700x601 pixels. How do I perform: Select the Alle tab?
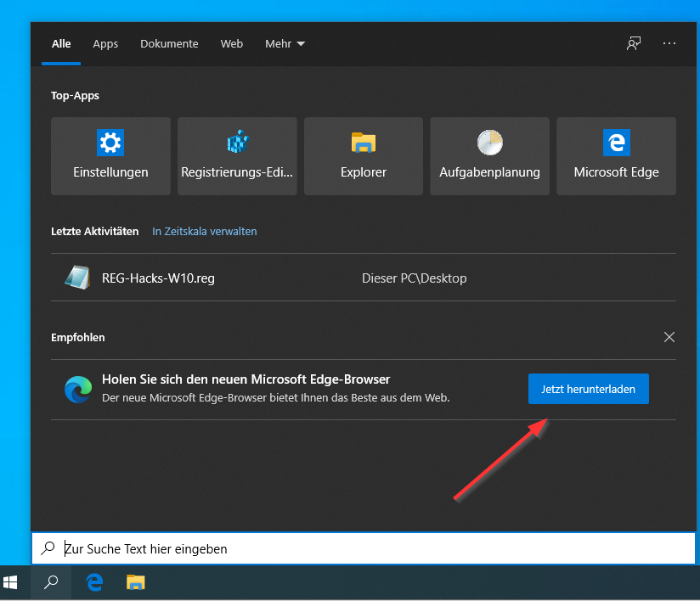(61, 44)
